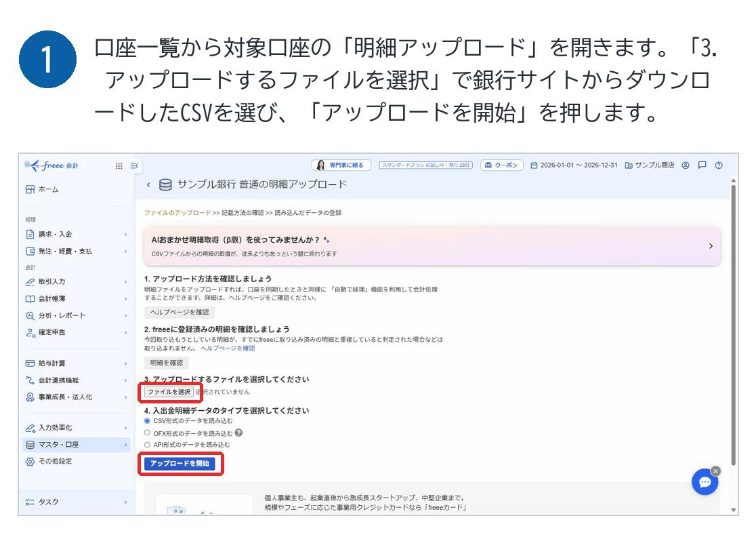756x537 pixels.
Task: Select OFX形式のデータを読み込む radio
Action: (x=148, y=433)
